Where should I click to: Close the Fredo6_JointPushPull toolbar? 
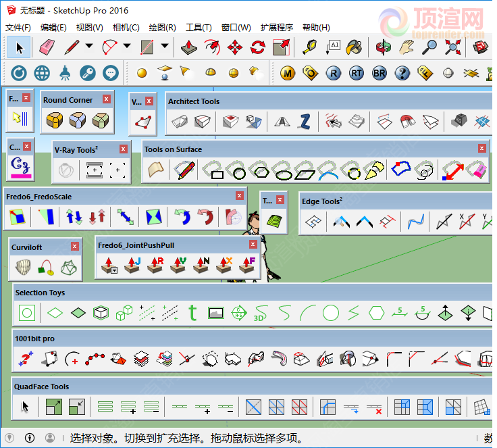click(x=253, y=245)
